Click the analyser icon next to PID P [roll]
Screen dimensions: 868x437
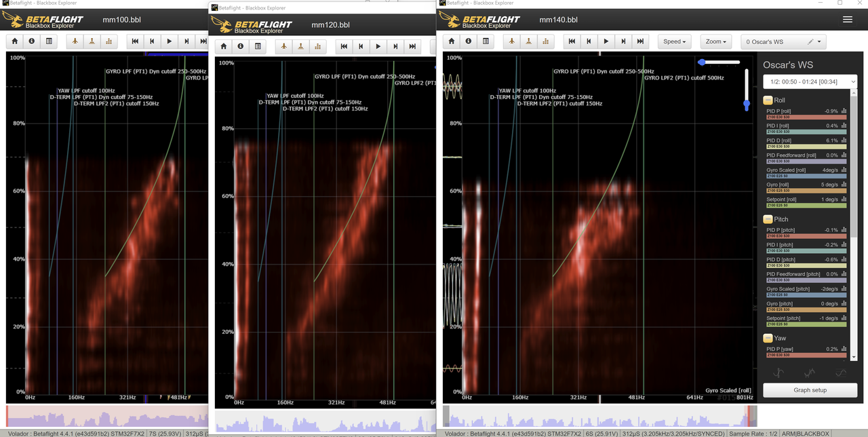(844, 111)
